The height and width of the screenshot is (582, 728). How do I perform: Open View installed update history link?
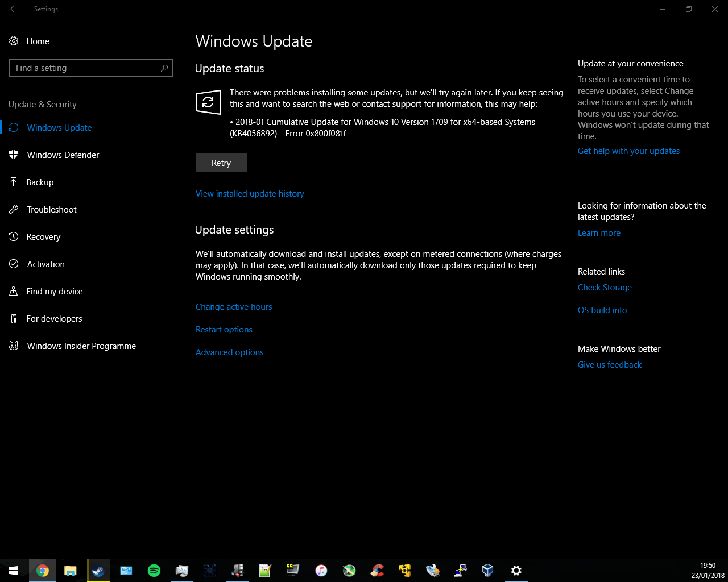[250, 194]
